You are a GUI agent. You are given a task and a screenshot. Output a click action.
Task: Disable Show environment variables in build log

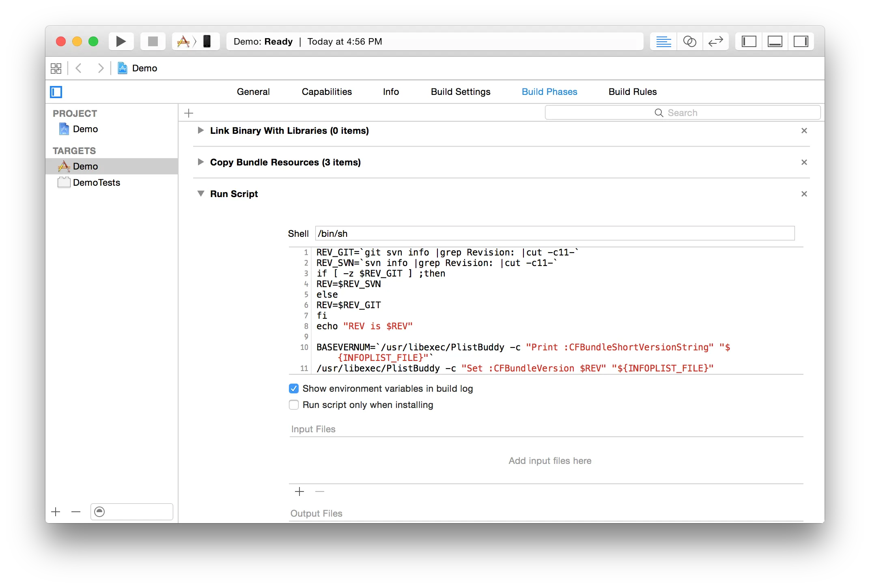pos(294,388)
